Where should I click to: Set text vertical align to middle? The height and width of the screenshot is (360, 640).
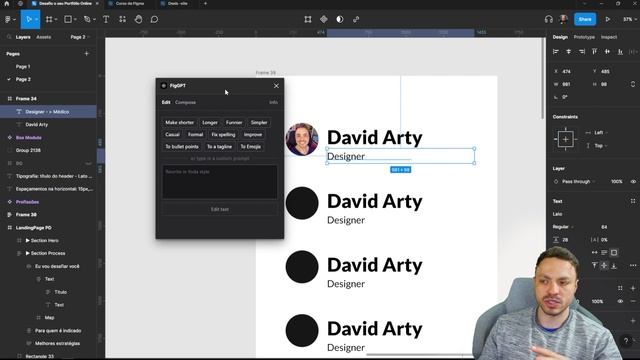[x=604, y=265]
